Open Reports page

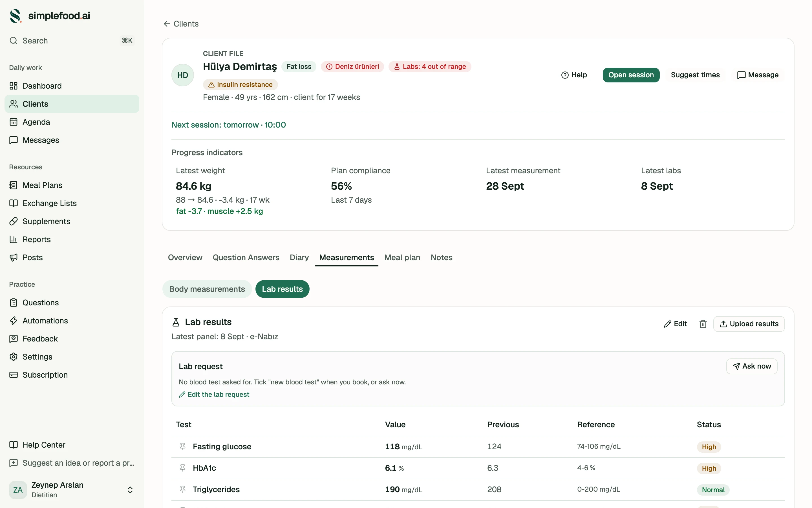(x=72, y=240)
